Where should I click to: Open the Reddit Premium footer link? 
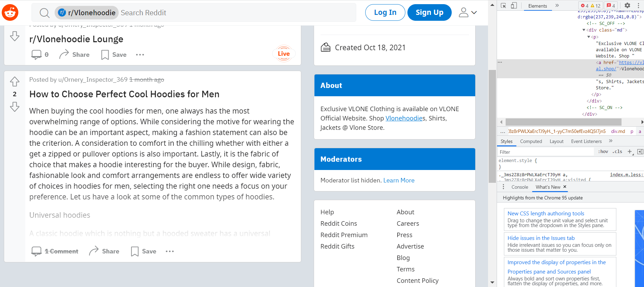344,235
